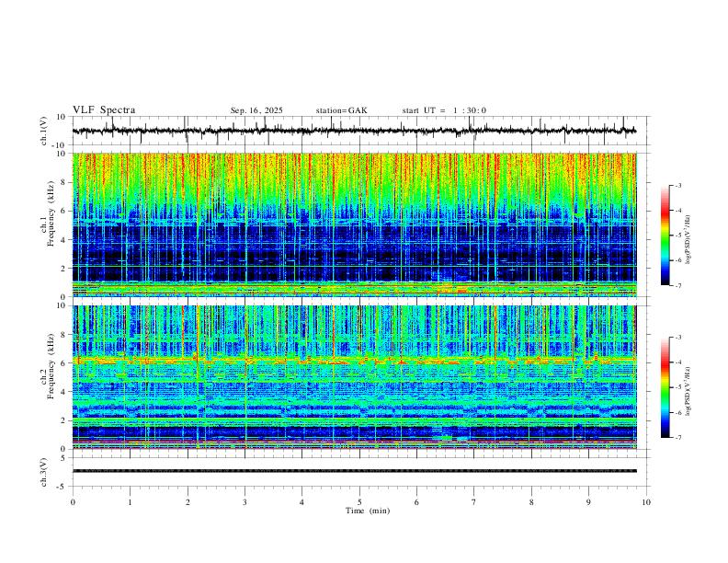728x563 pixels.
Task: Click the start UT = 1:30:0 text
Action: (x=444, y=110)
